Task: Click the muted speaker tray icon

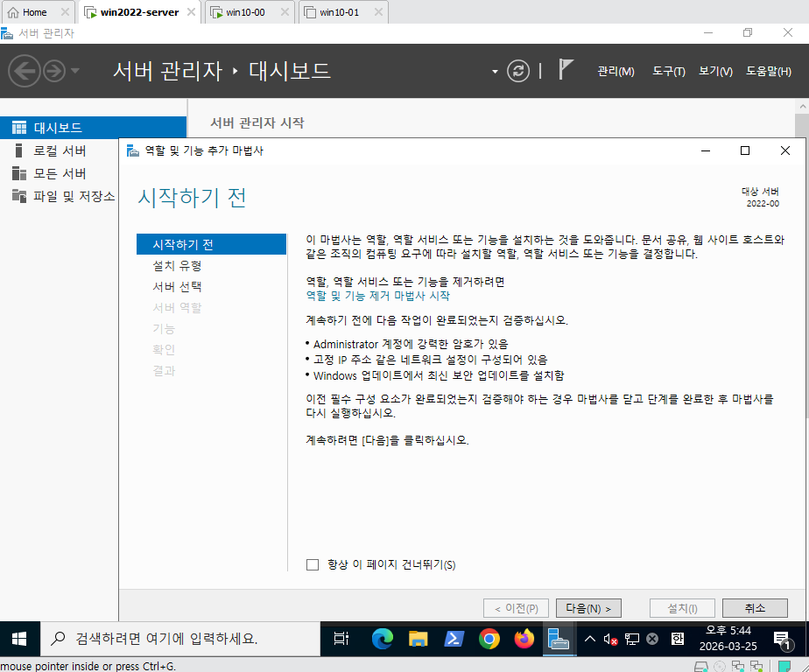Action: (x=610, y=640)
